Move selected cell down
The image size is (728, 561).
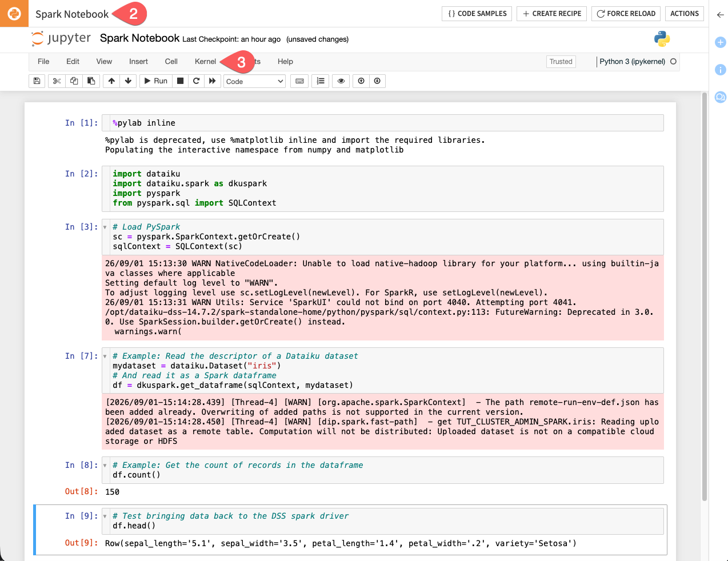128,81
